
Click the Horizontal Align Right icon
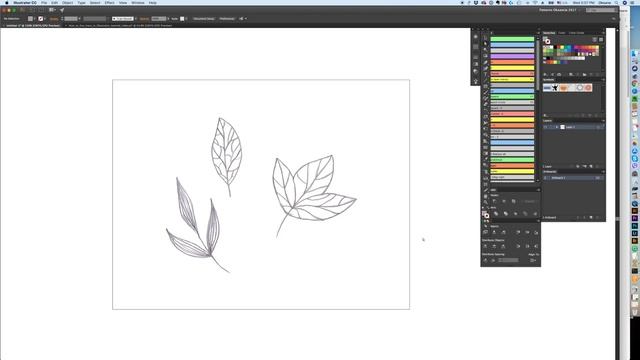click(504, 232)
